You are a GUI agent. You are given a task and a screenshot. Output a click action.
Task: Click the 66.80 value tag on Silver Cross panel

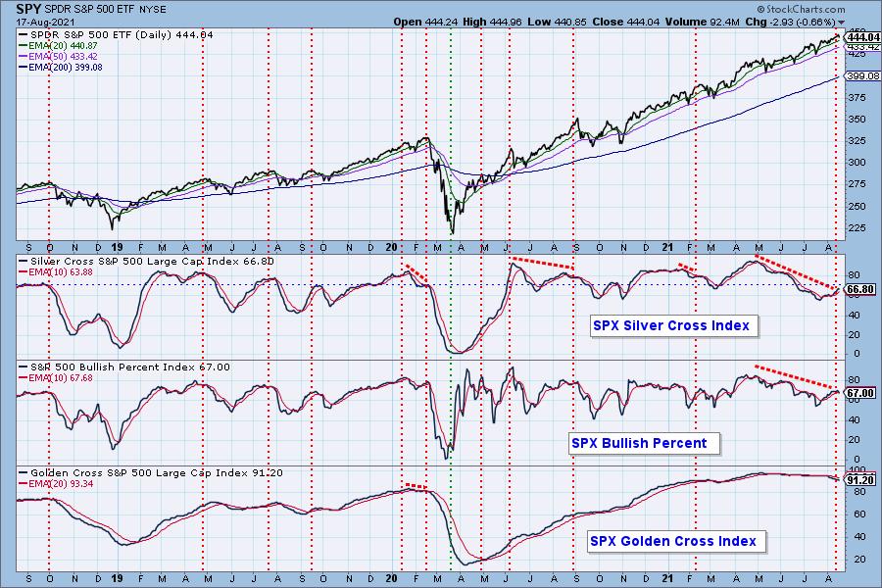[860, 290]
